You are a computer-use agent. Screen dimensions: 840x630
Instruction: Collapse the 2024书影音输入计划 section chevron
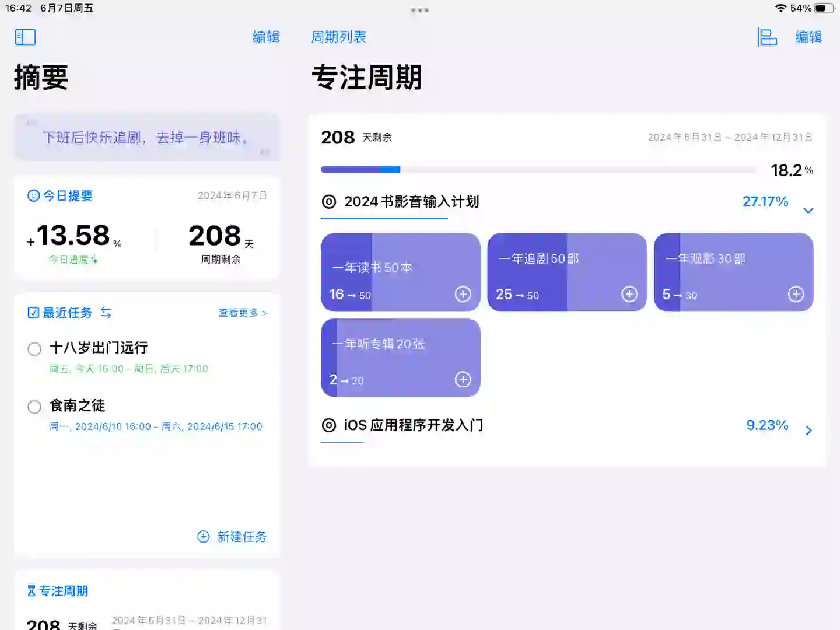808,210
